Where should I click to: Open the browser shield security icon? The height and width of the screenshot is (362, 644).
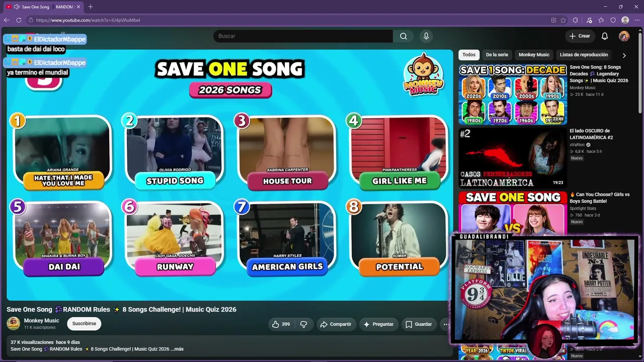click(x=613, y=20)
